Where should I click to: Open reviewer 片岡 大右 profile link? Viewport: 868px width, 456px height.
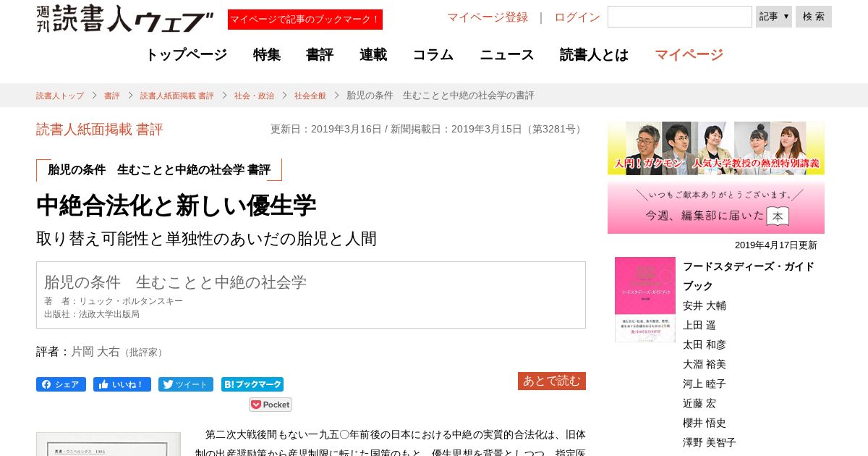[95, 352]
